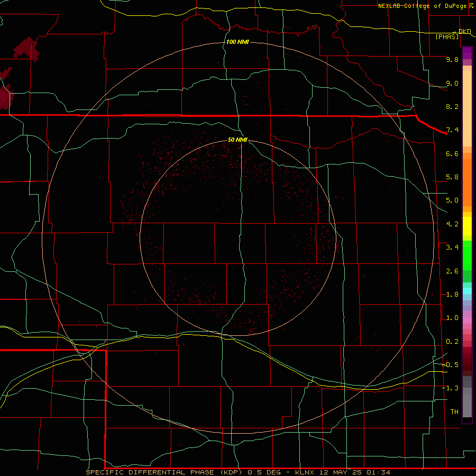The height and width of the screenshot is (476, 476).
Task: Click the 01:34 timestamp in the caption
Action: click(x=378, y=472)
